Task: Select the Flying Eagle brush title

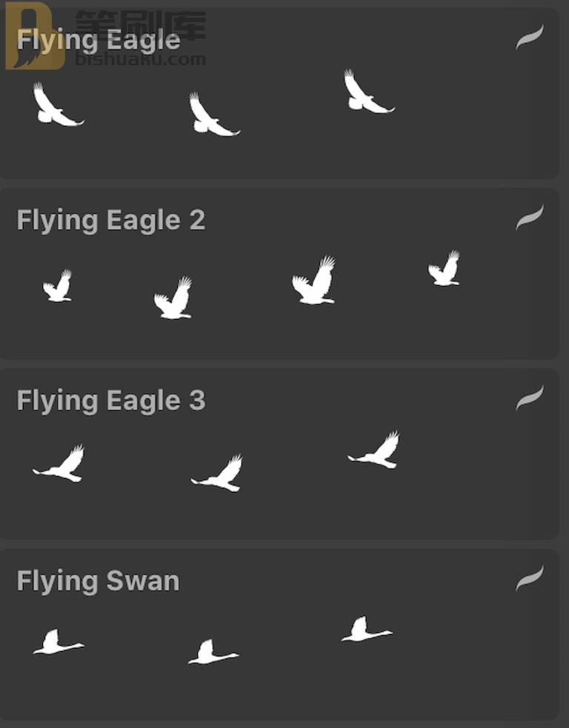Action: point(99,41)
